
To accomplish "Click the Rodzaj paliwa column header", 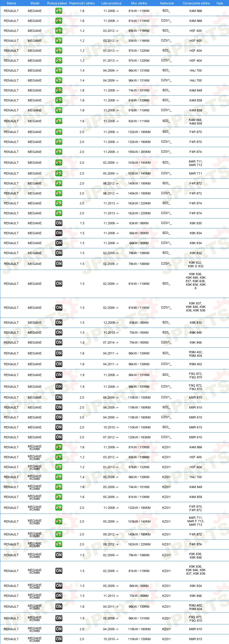I will tap(57, 3).
